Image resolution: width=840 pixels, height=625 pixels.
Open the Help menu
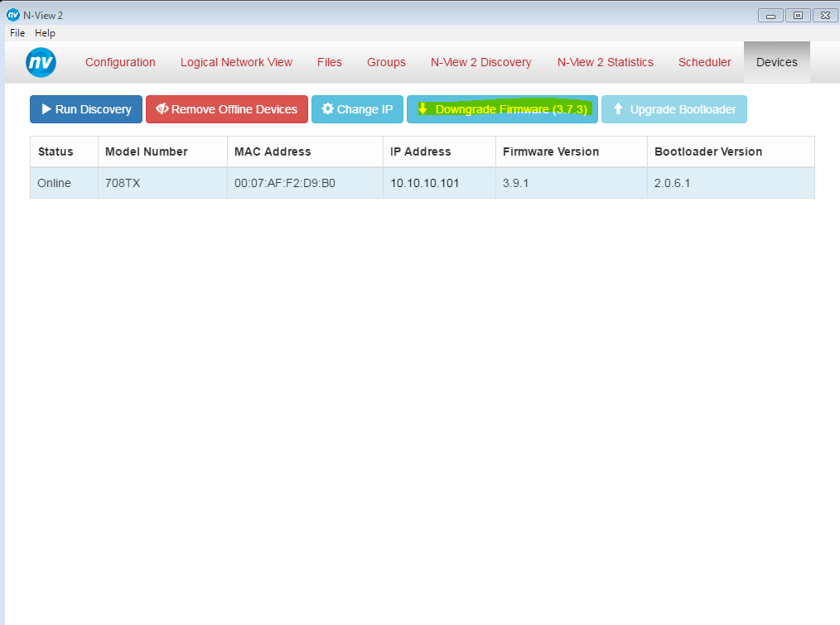coord(45,32)
